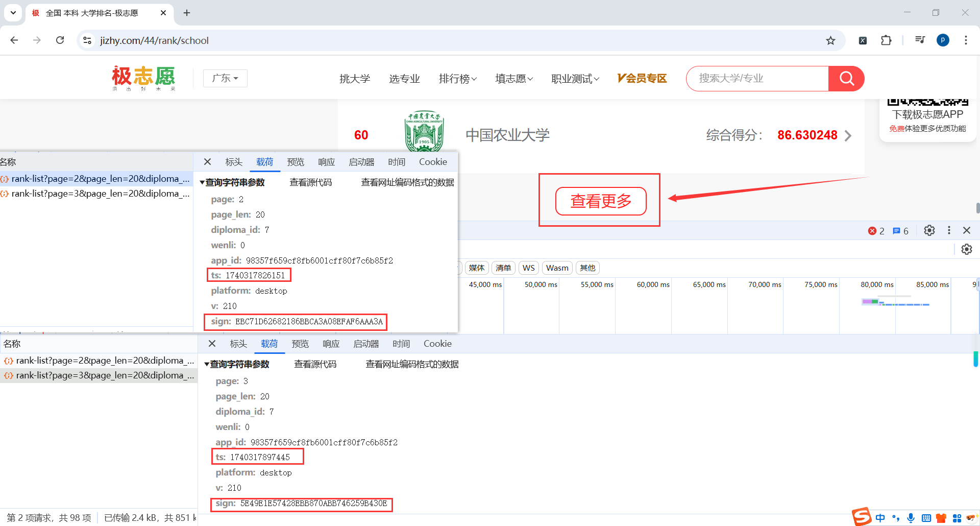The image size is (980, 526).
Task: Toggle the 清单 request type filter
Action: point(503,268)
